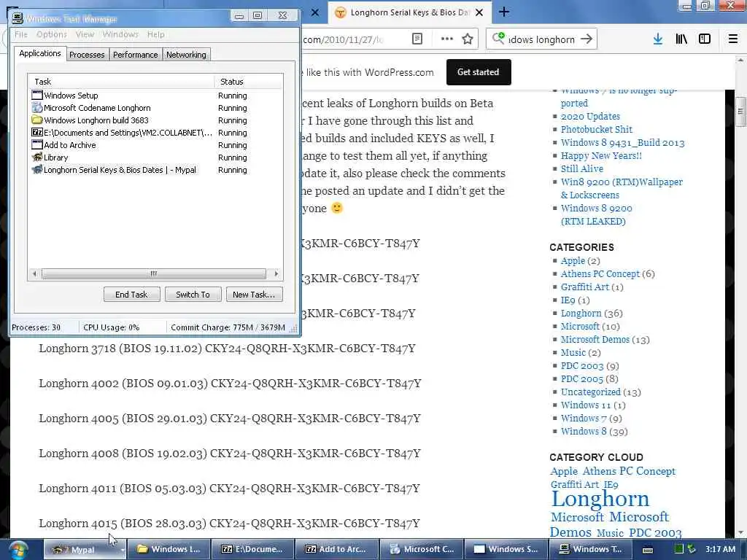Open the Athens PC Concept category link
The image size is (747, 560).
pyautogui.click(x=600, y=274)
